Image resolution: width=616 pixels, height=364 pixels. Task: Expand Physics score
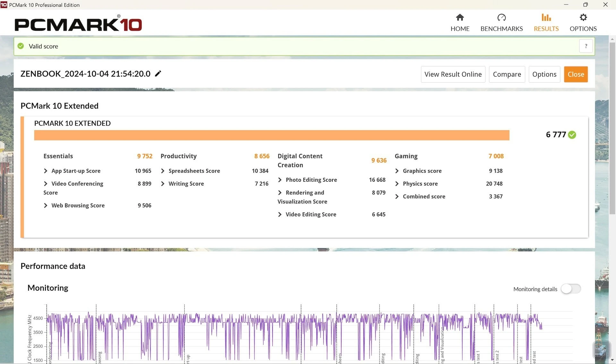point(397,184)
